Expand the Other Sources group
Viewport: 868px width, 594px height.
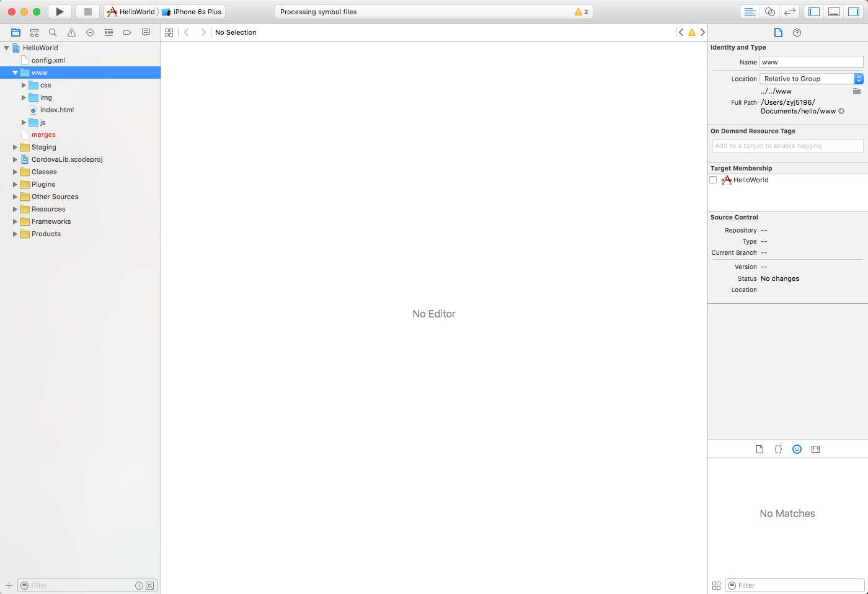coord(15,197)
